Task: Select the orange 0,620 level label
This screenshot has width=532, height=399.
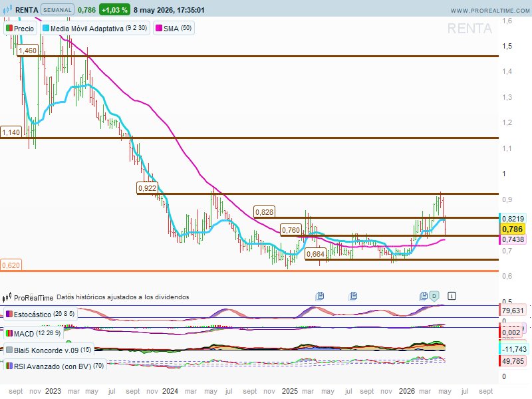Action: pyautogui.click(x=11, y=265)
